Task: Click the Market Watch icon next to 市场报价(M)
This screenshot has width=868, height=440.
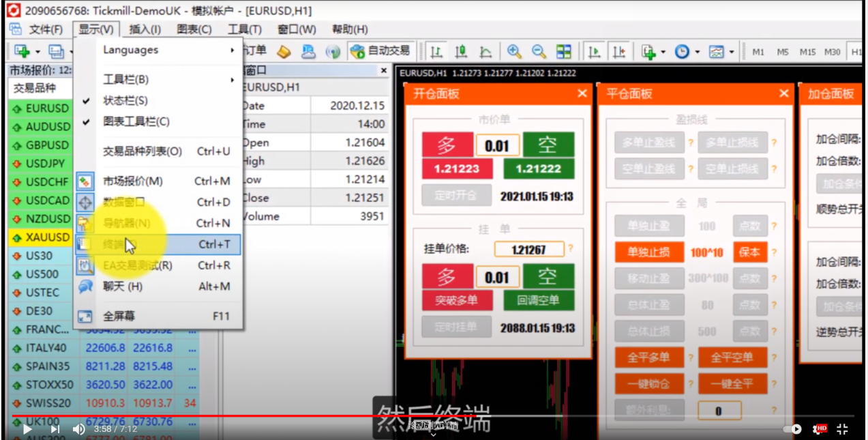Action: click(85, 181)
